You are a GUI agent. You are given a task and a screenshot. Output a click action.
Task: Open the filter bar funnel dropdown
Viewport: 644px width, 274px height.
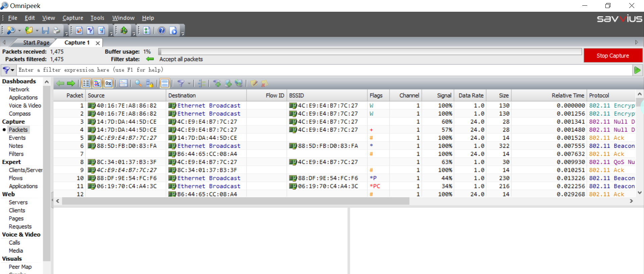[x=8, y=70]
